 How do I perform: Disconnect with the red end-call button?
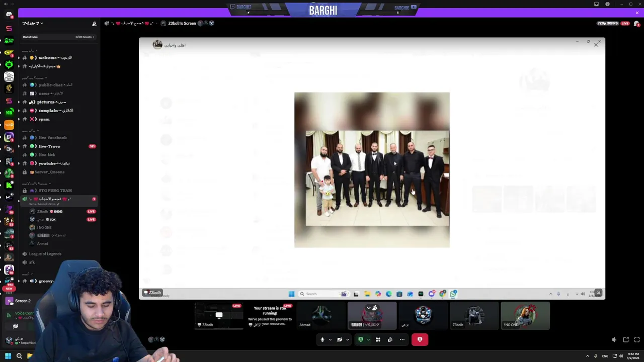tap(420, 340)
